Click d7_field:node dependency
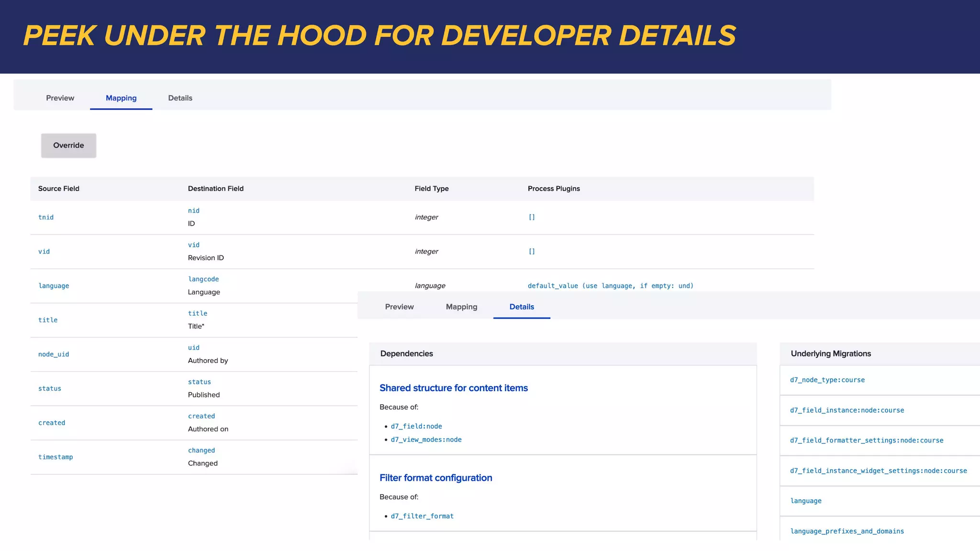Image resolution: width=980 pixels, height=551 pixels. click(416, 426)
